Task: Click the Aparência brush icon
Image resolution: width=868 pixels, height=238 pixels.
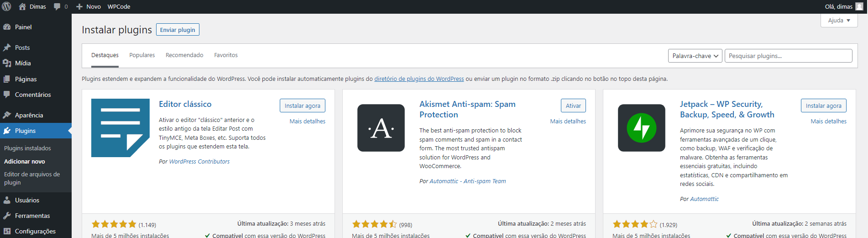Action: click(7, 115)
